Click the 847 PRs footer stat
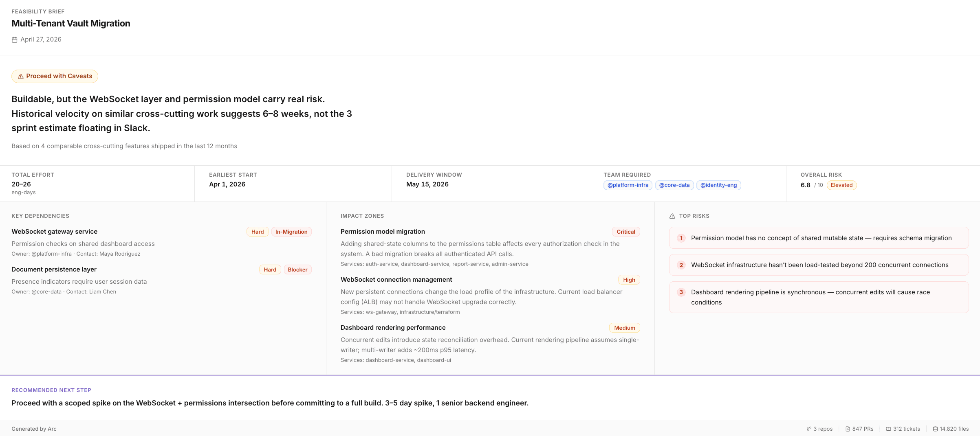This screenshot has width=980, height=436. pyautogui.click(x=859, y=429)
